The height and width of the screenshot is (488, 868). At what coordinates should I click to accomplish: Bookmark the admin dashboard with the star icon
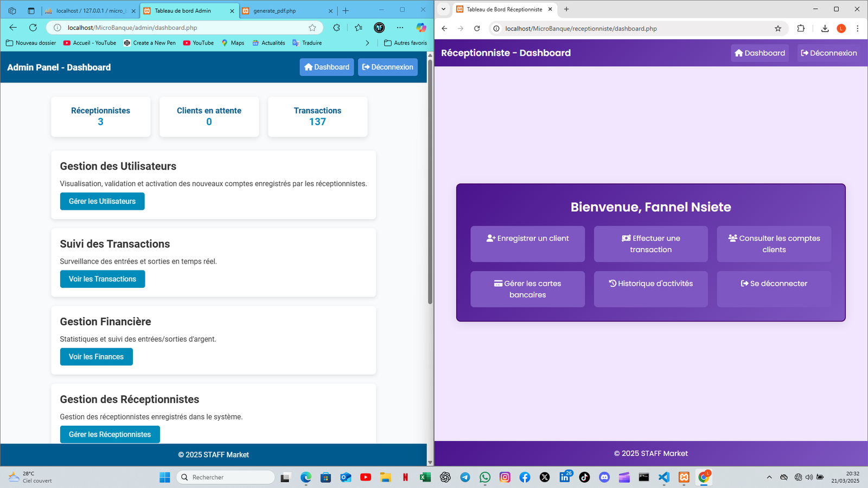tap(312, 28)
